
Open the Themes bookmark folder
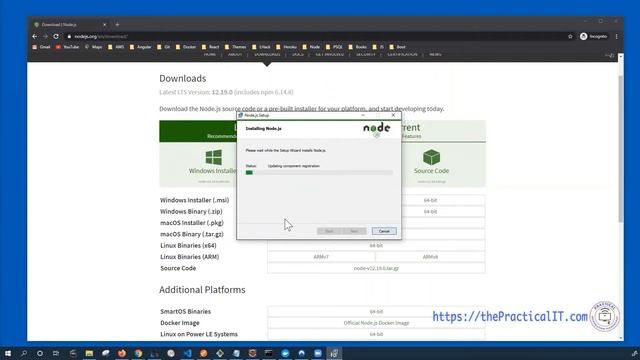pos(235,47)
